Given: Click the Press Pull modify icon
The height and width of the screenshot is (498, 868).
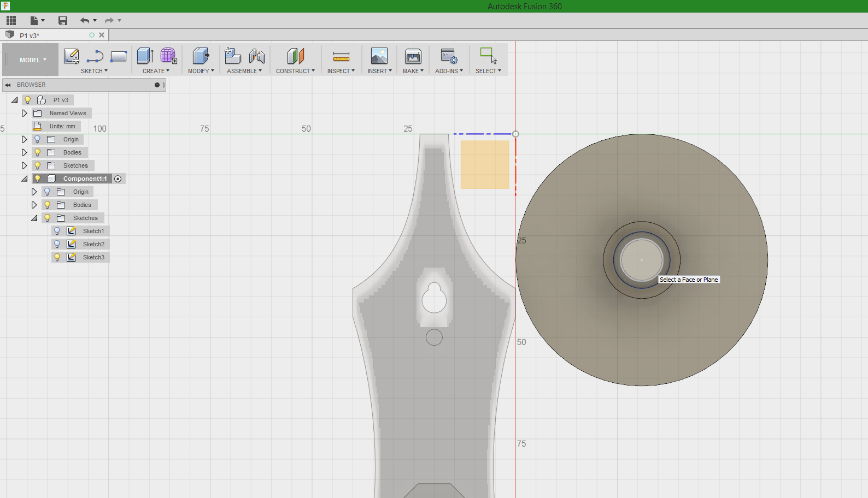Looking at the screenshot, I should (x=201, y=56).
